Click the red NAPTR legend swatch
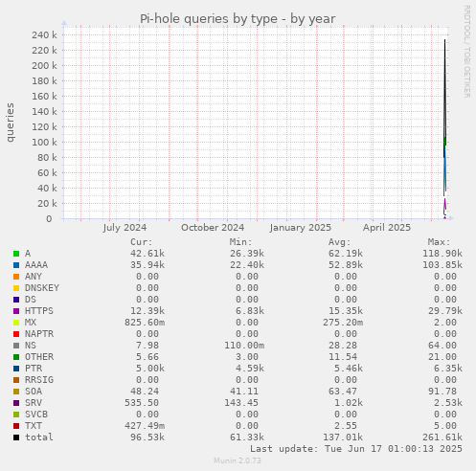The height and width of the screenshot is (471, 476). (x=16, y=334)
